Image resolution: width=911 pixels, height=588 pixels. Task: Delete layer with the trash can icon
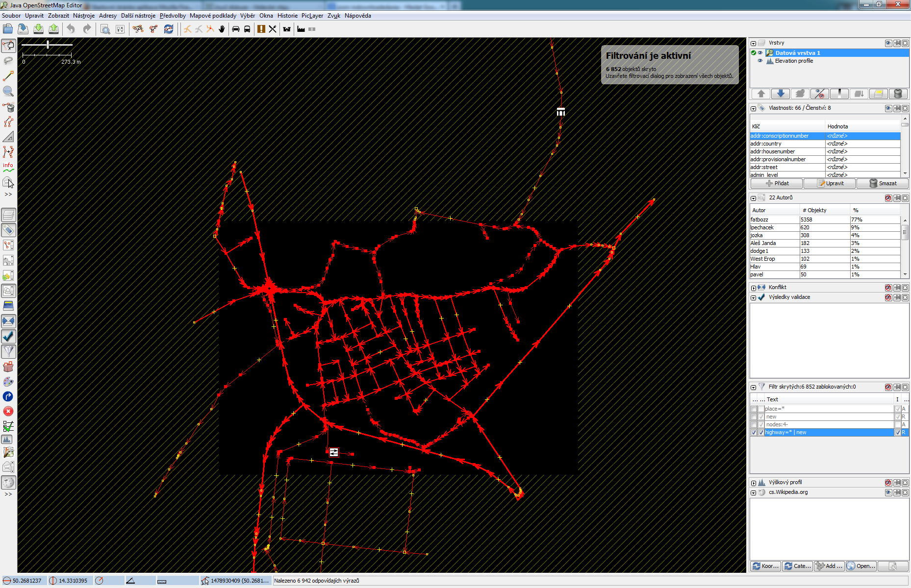coord(898,94)
